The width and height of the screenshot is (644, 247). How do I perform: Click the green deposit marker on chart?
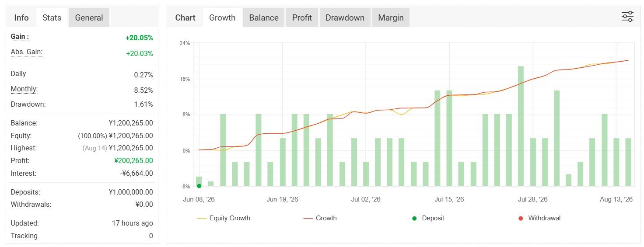tap(199, 186)
